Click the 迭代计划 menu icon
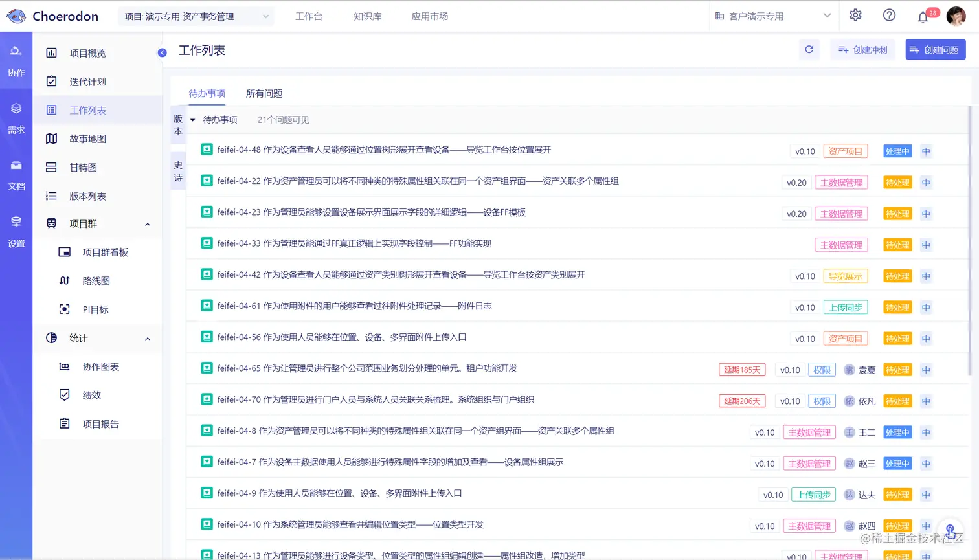This screenshot has height=560, width=979. (52, 82)
